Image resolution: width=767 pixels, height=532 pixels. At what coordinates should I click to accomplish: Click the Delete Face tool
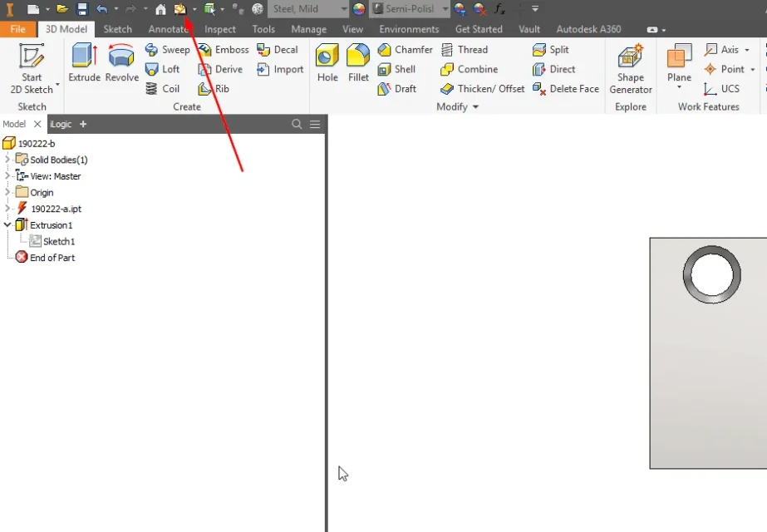565,89
